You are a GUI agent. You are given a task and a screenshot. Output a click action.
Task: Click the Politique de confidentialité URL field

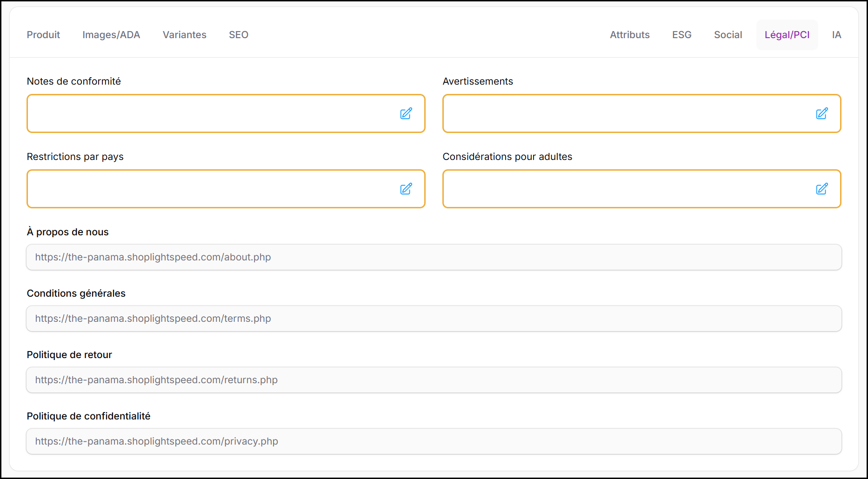coord(434,441)
